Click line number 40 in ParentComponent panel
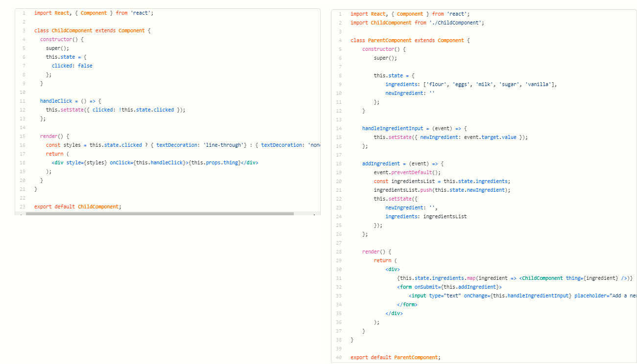This screenshot has width=637, height=364. point(339,357)
